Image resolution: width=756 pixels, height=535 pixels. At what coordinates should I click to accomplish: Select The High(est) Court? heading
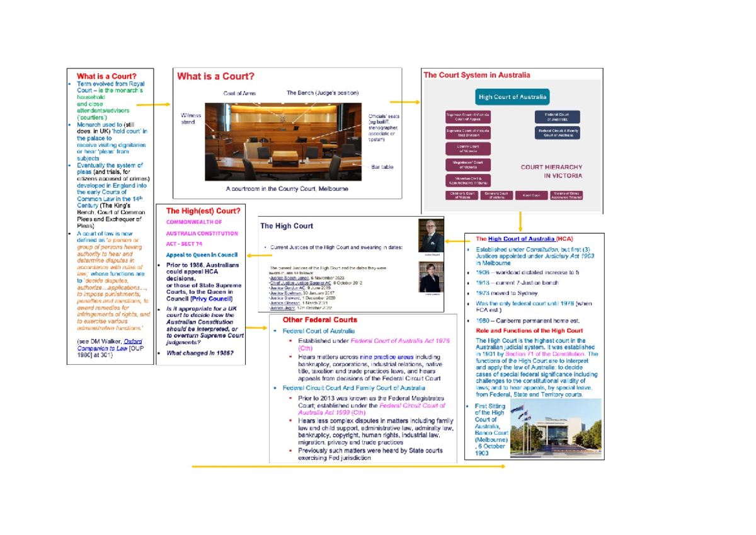tap(203, 210)
